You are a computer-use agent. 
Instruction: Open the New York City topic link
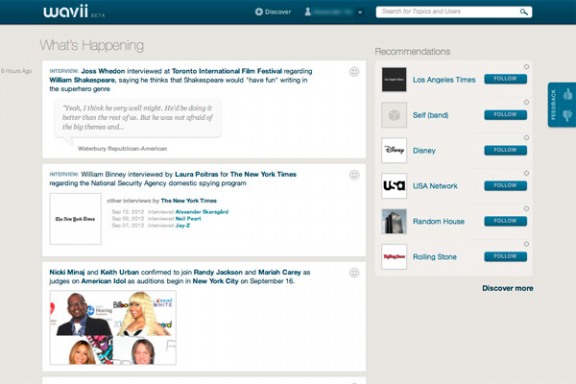tap(215, 281)
